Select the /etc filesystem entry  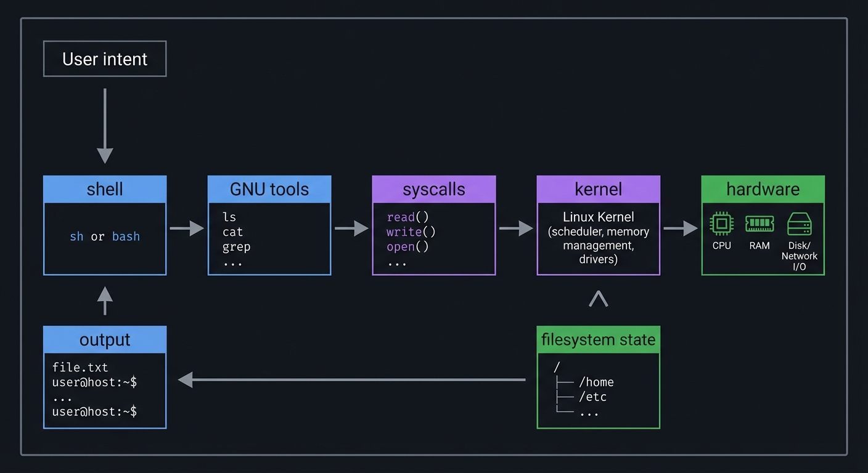click(592, 397)
